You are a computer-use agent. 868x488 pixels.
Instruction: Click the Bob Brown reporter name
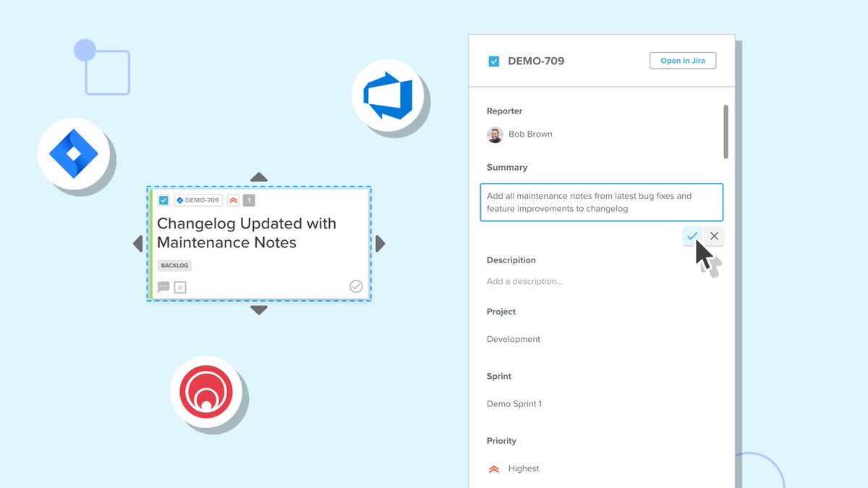pyautogui.click(x=530, y=134)
